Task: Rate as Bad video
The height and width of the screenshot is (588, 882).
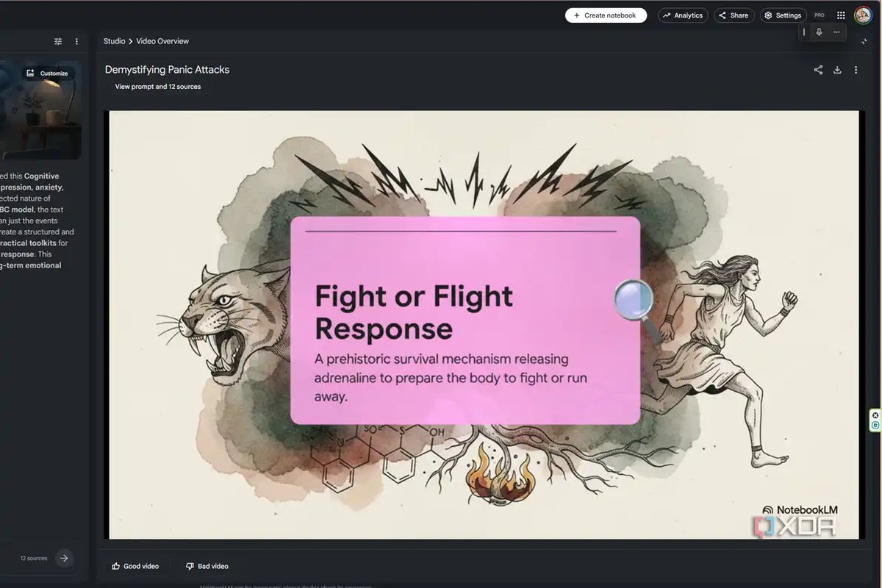Action: pyautogui.click(x=207, y=566)
